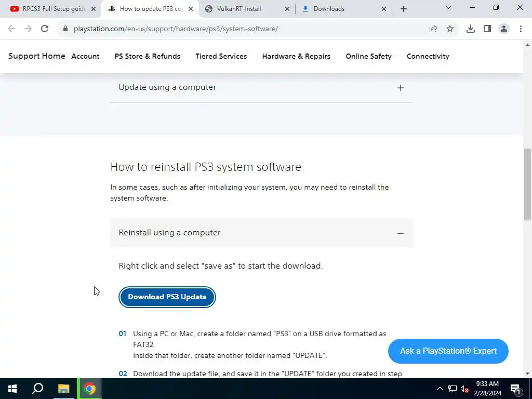This screenshot has height=399, width=532.
Task: Open Tiered Services menu
Action: (221, 56)
